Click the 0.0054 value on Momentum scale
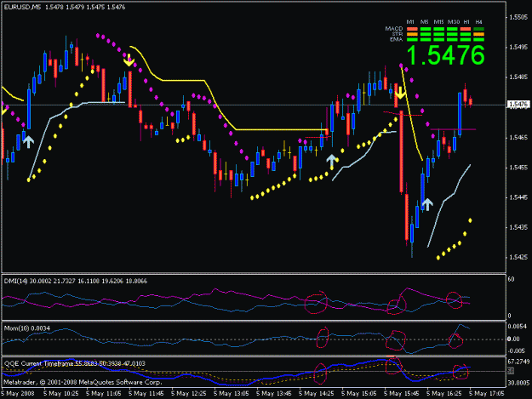 (518, 326)
